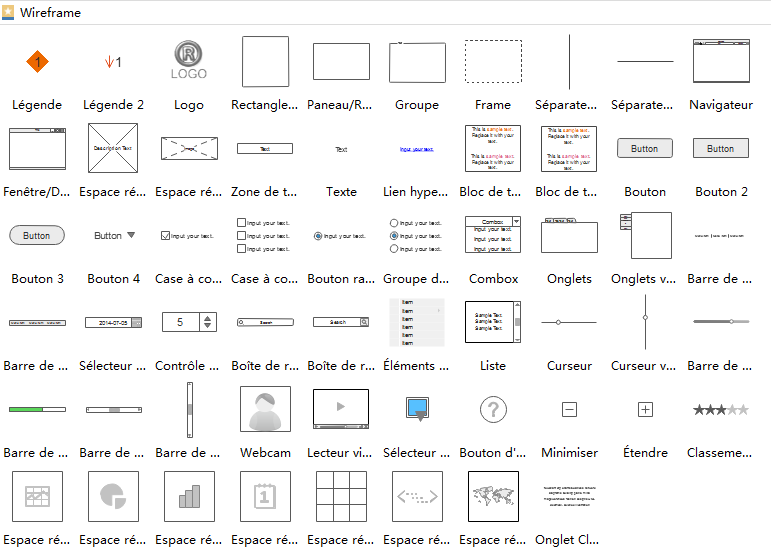Pick the Onglets verticaux shape
The height and width of the screenshot is (555, 771).
(x=645, y=236)
